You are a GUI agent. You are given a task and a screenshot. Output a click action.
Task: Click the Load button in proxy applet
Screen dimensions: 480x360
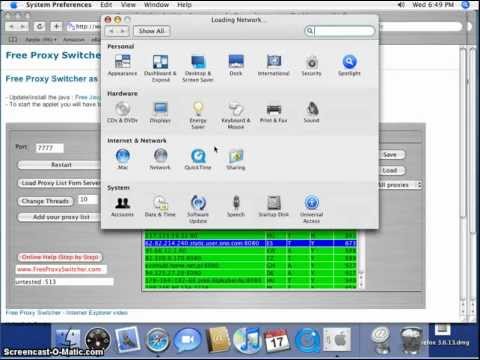click(x=391, y=170)
